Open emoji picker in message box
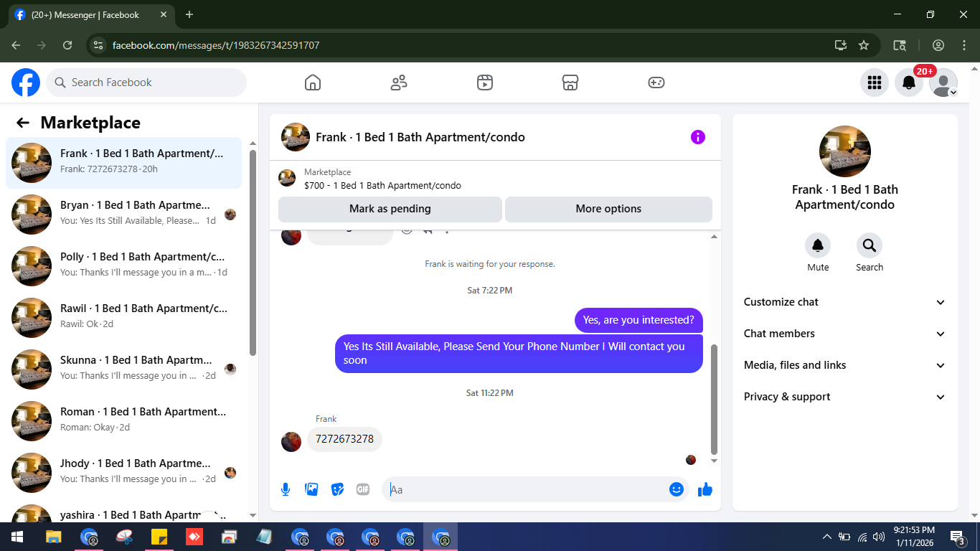Viewport: 980px width, 551px height. 677,489
